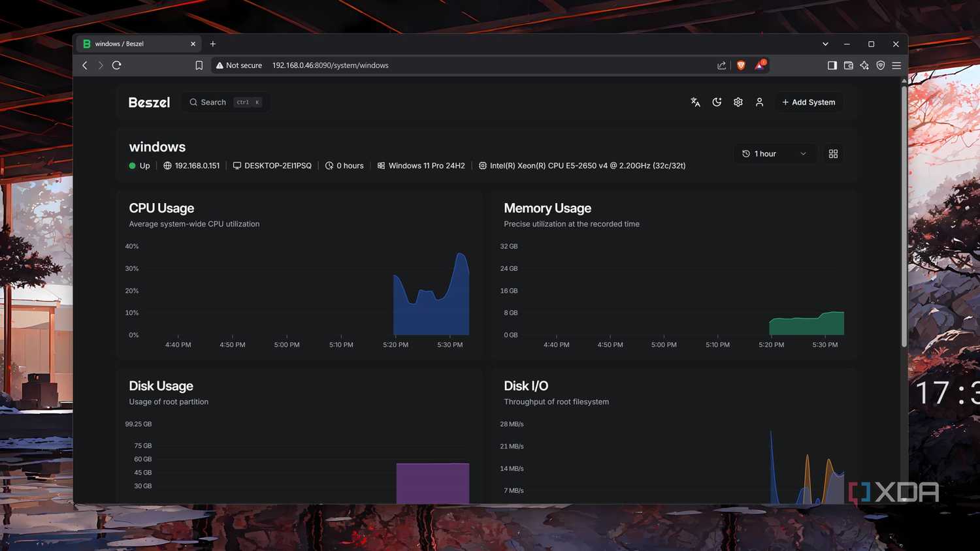Reload the page
980x551 pixels.
[117, 65]
